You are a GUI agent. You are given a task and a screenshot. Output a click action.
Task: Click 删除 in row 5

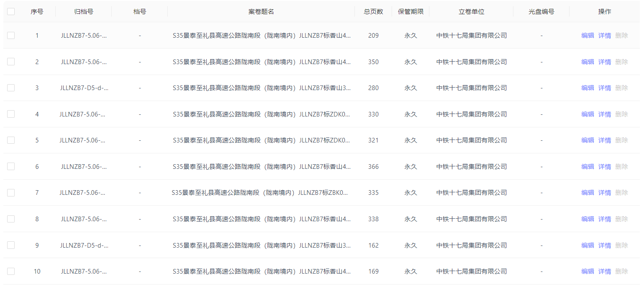tap(622, 140)
